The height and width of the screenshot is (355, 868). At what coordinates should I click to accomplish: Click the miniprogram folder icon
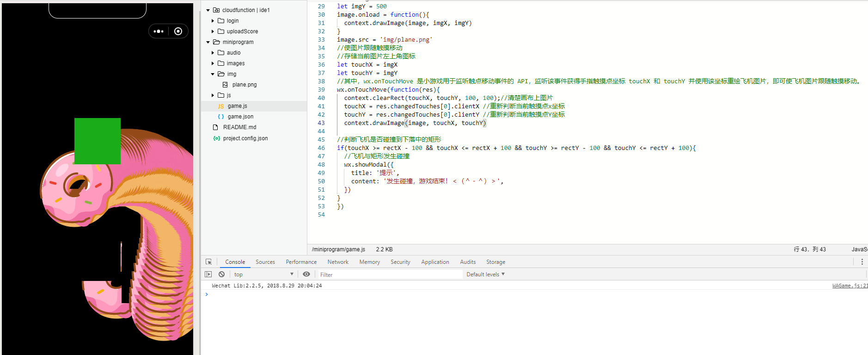click(x=216, y=42)
